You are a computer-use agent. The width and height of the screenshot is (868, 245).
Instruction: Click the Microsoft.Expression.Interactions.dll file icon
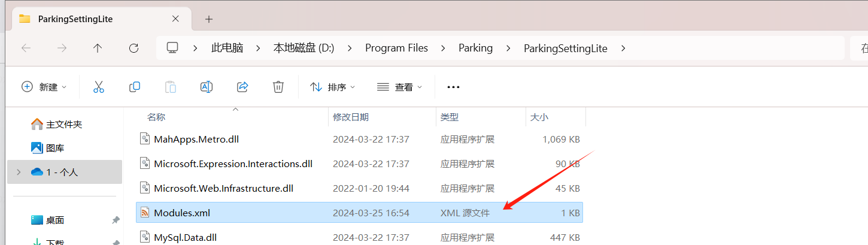click(x=145, y=164)
